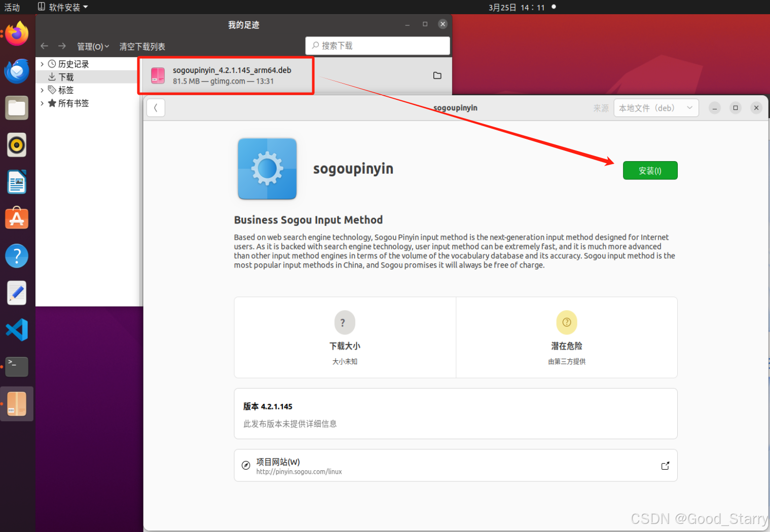Open Ubuntu Software center dock icon
This screenshot has height=532, width=770.
(x=17, y=218)
